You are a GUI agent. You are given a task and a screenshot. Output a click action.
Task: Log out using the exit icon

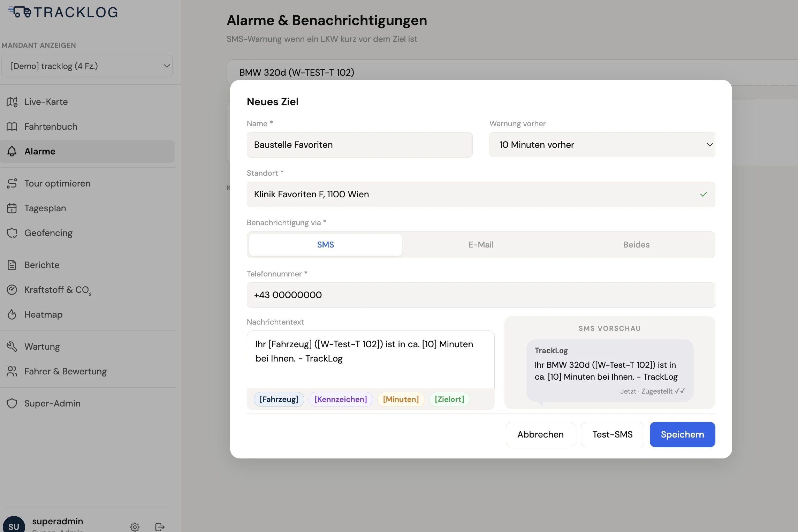[160, 527]
